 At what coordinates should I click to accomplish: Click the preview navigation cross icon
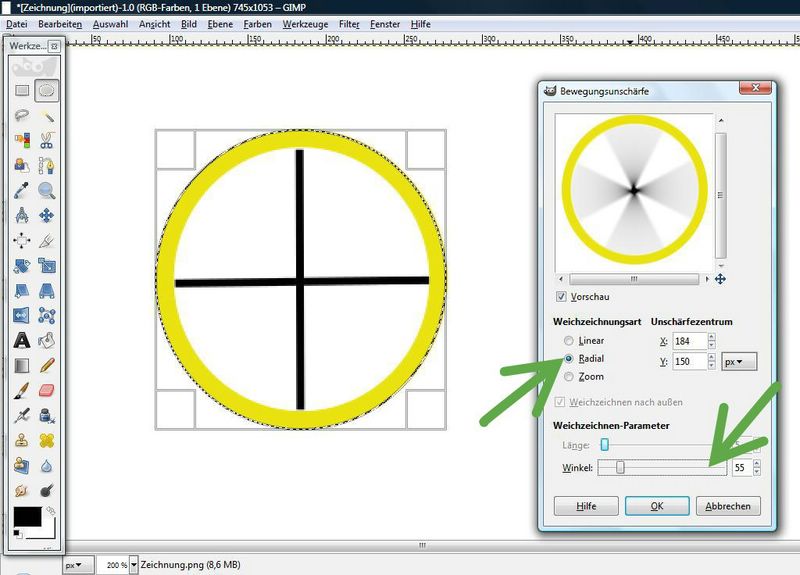(x=720, y=279)
